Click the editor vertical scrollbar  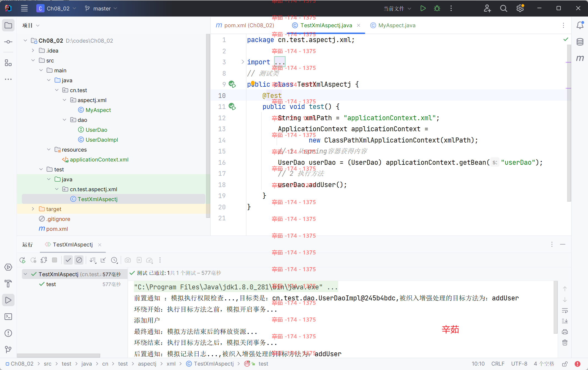(x=569, y=123)
